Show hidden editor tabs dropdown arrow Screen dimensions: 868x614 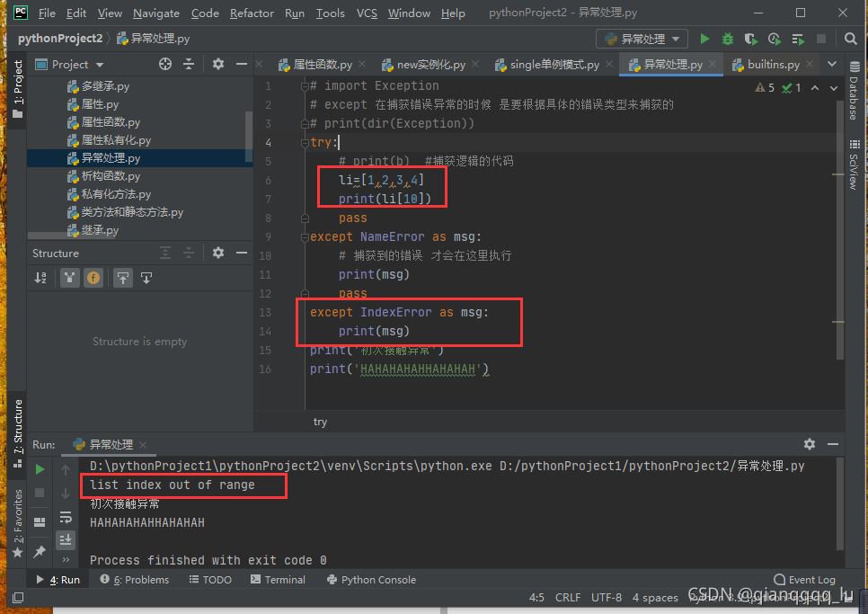point(831,64)
